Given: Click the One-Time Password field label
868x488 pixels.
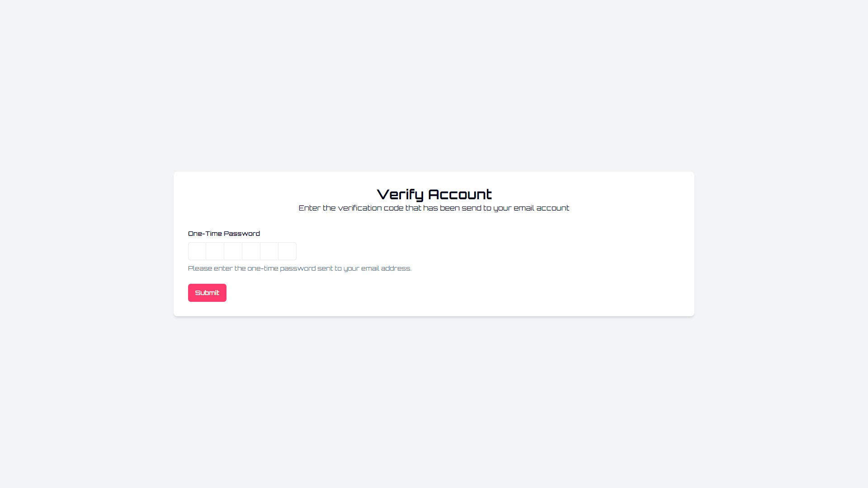Looking at the screenshot, I should [x=224, y=234].
